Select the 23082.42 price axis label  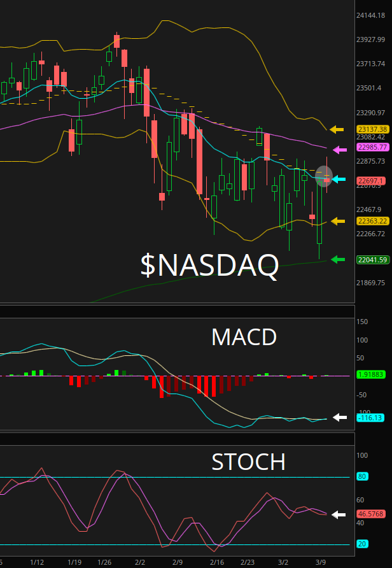370,137
